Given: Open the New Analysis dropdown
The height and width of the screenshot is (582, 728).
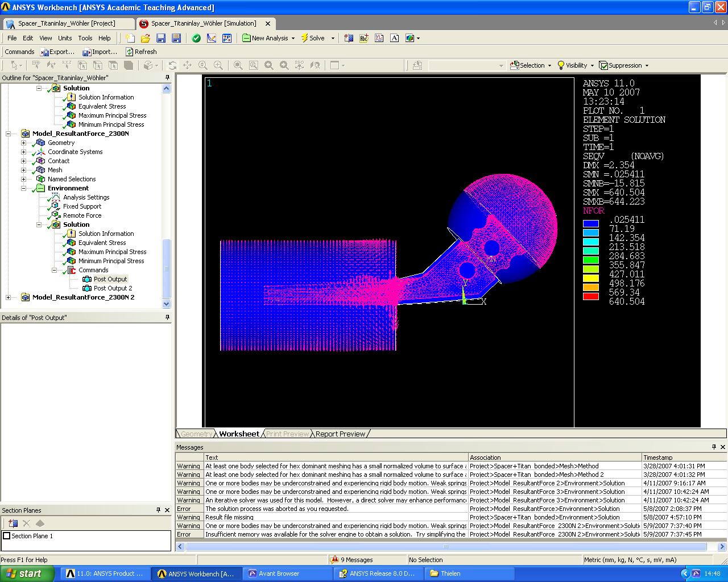Looking at the screenshot, I should (x=293, y=38).
